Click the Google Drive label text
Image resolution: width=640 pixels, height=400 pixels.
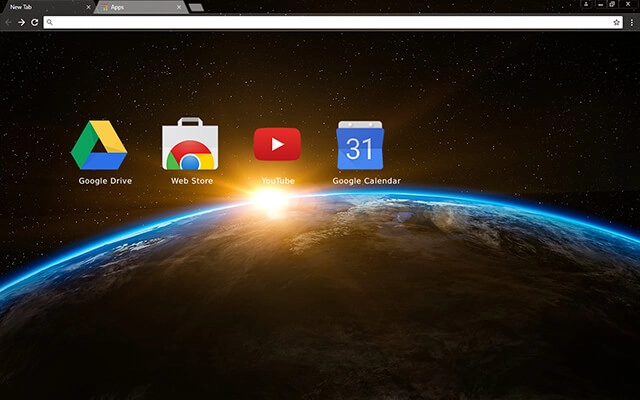[105, 181]
